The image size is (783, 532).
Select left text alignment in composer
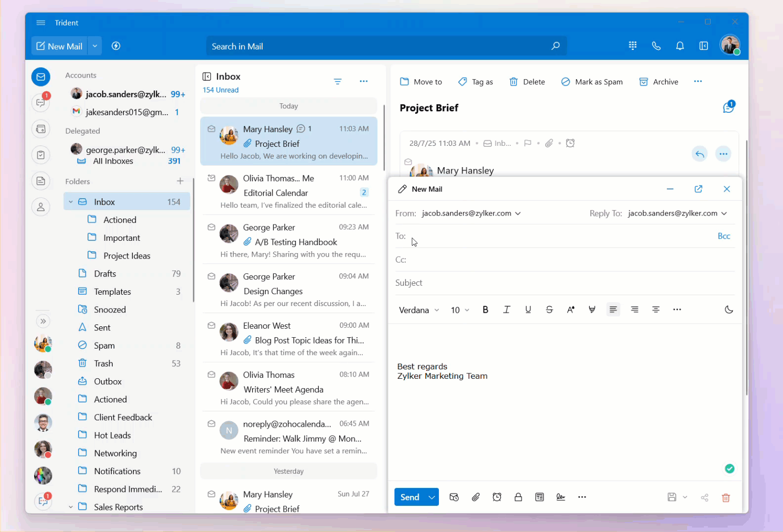pyautogui.click(x=613, y=310)
